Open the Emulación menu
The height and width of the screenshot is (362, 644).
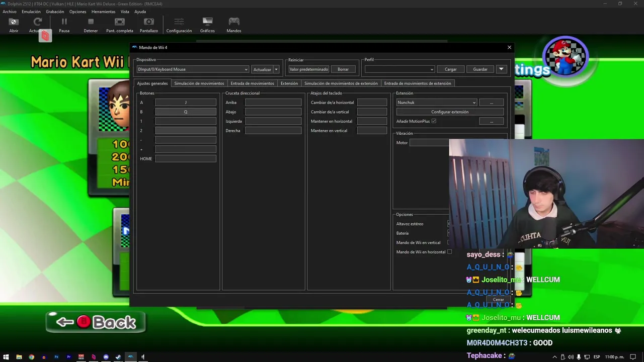pyautogui.click(x=31, y=12)
